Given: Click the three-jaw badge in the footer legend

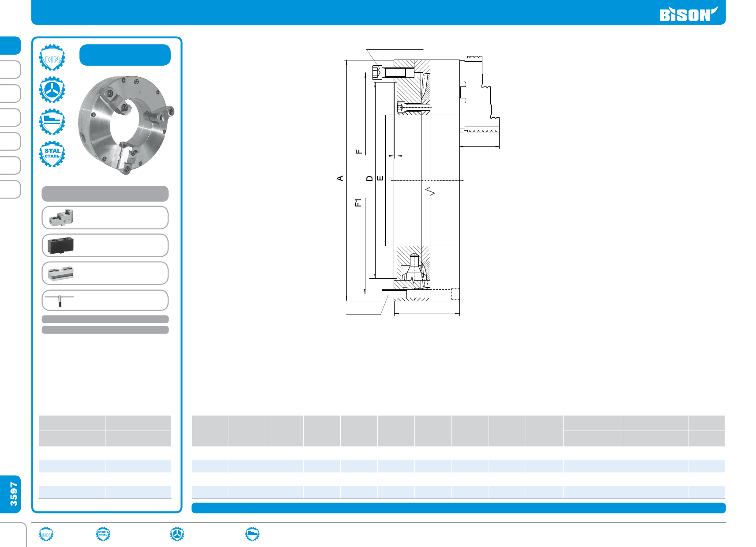Looking at the screenshot, I should pyautogui.click(x=177, y=534).
